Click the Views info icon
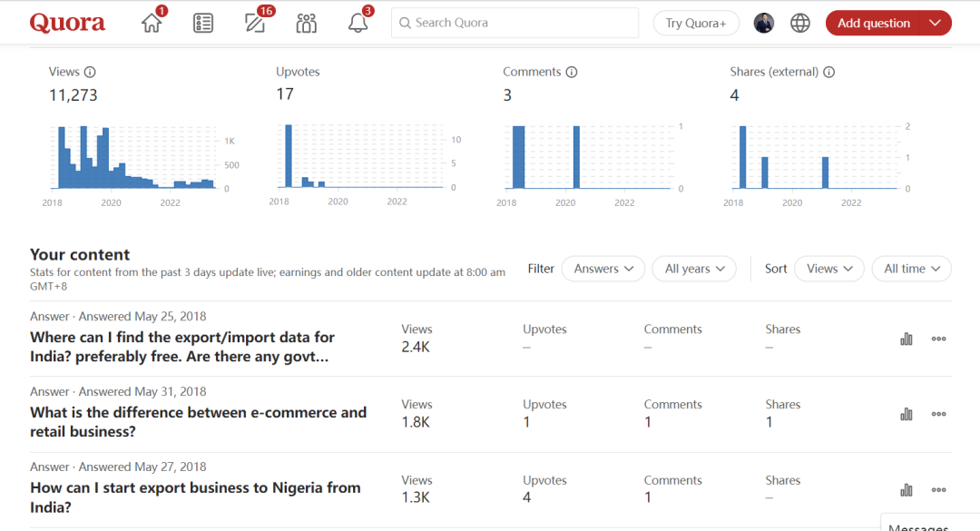Viewport: 980px width, 531px height. click(x=90, y=73)
